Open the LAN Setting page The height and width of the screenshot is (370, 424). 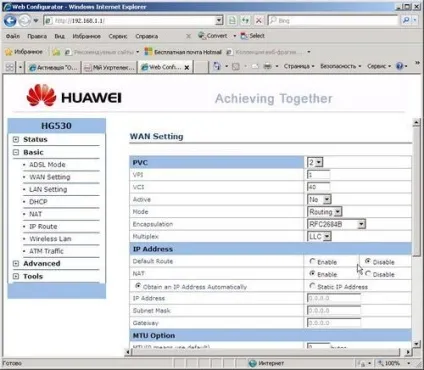[x=48, y=189]
